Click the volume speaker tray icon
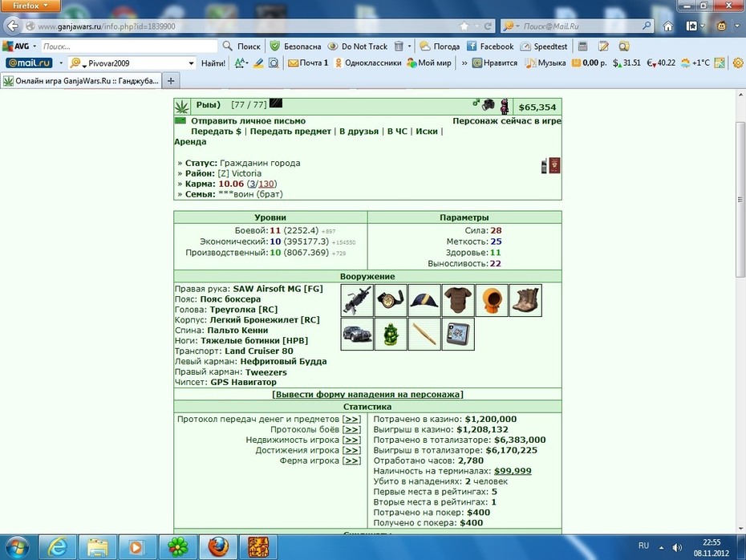 [x=677, y=548]
